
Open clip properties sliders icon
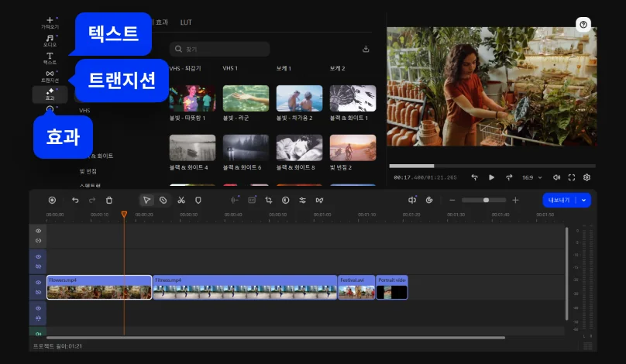tap(303, 200)
